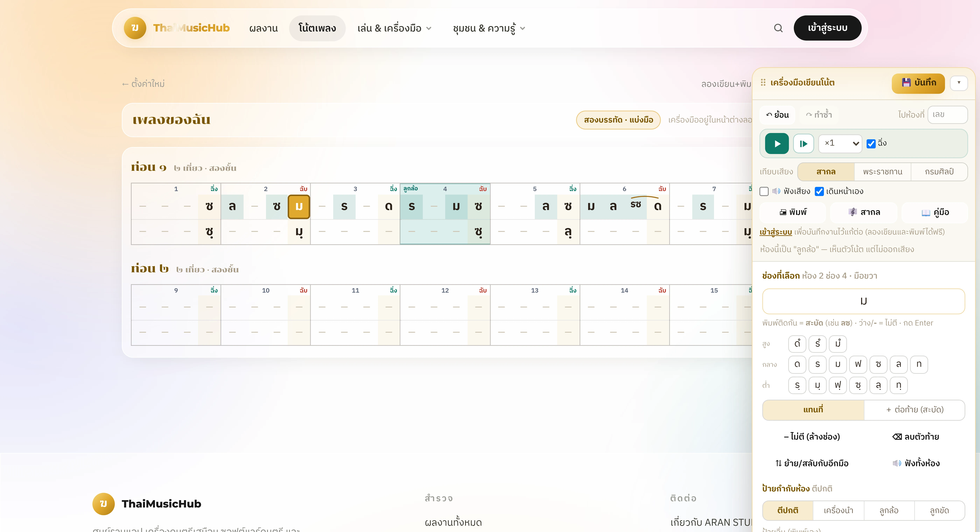Insert middle note ฟ from the กลาง row

click(x=858, y=364)
